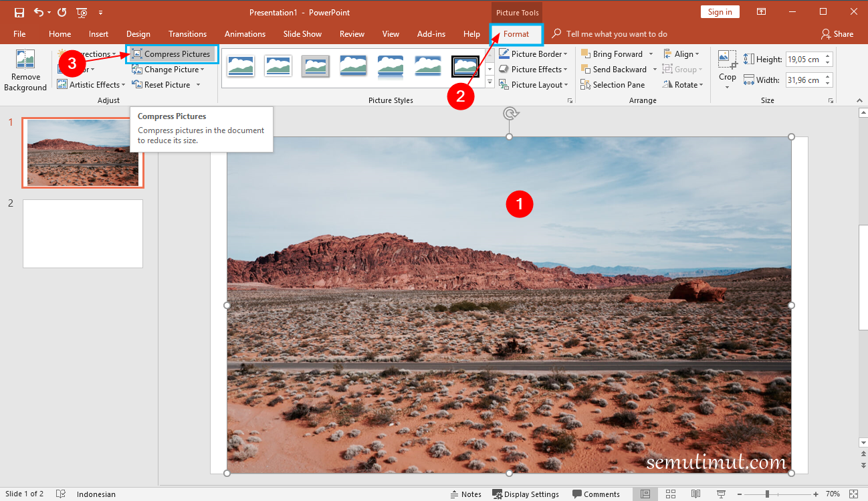Viewport: 868px width, 501px height.
Task: Go to the Insert ribbon tab
Action: point(98,34)
